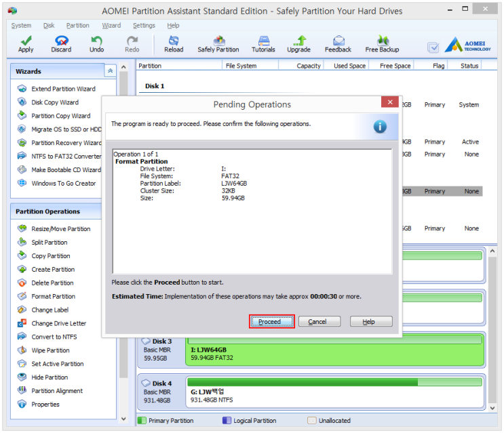Open the Partition menu

click(x=78, y=25)
